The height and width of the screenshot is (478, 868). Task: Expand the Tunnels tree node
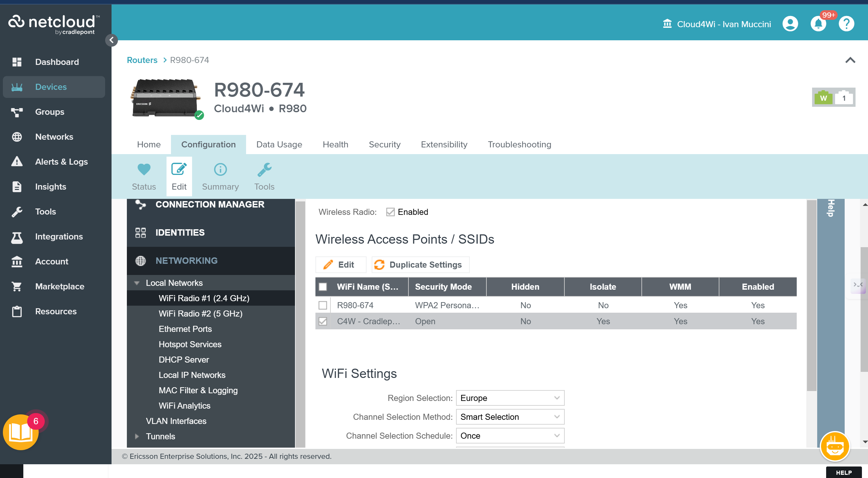[137, 436]
